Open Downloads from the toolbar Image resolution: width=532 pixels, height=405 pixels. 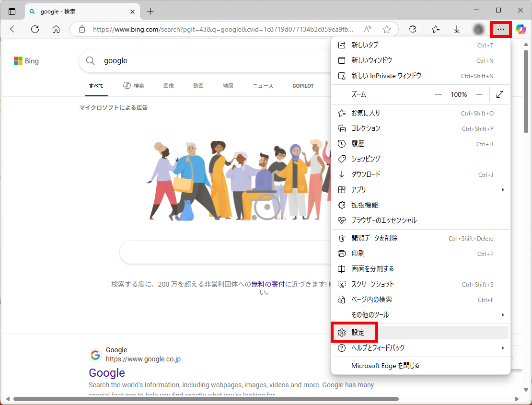(457, 29)
